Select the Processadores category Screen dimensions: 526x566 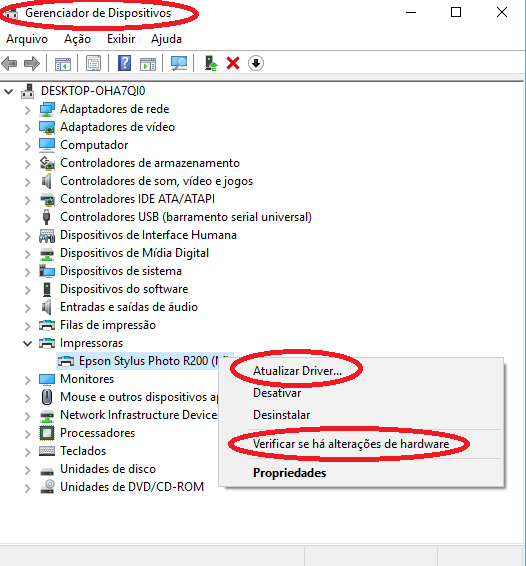[x=97, y=433]
